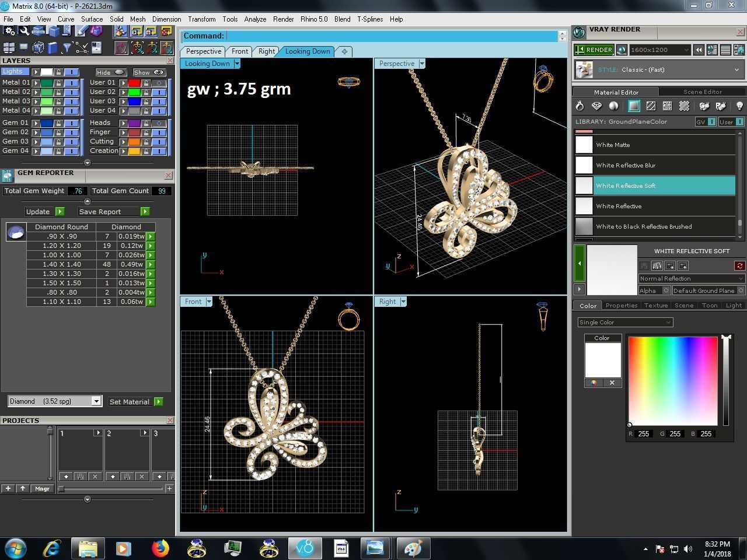The image size is (747, 560).
Task: Open the Single Color dropdown
Action: 625,322
